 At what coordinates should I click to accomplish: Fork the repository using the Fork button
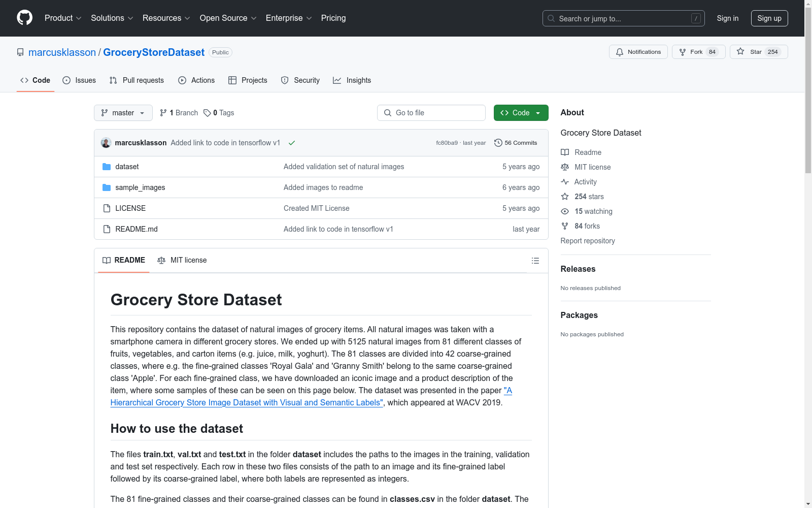[698, 52]
